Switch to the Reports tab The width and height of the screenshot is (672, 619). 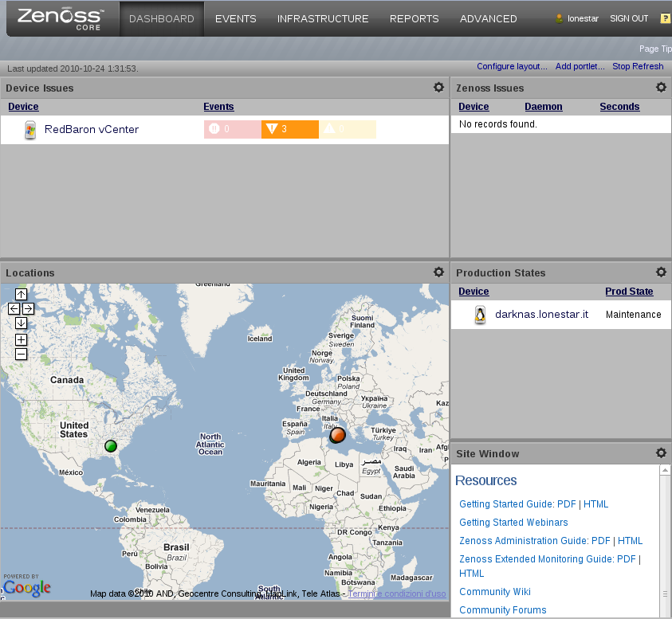414,19
